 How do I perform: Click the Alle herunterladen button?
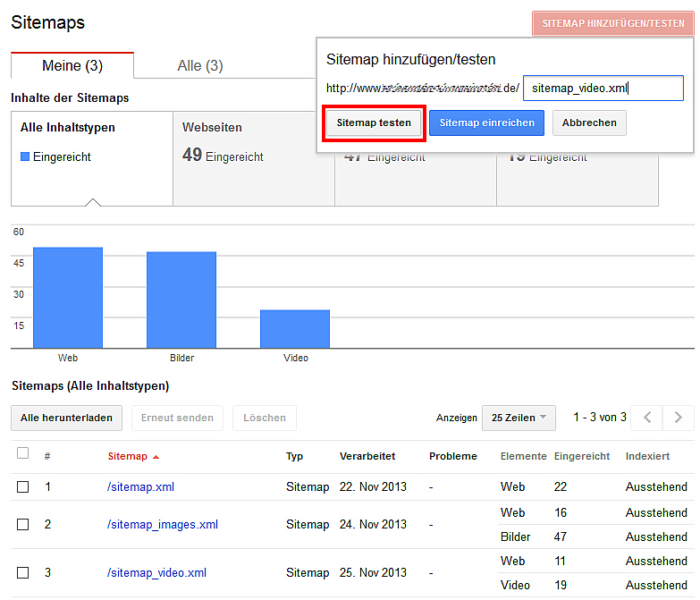(67, 418)
